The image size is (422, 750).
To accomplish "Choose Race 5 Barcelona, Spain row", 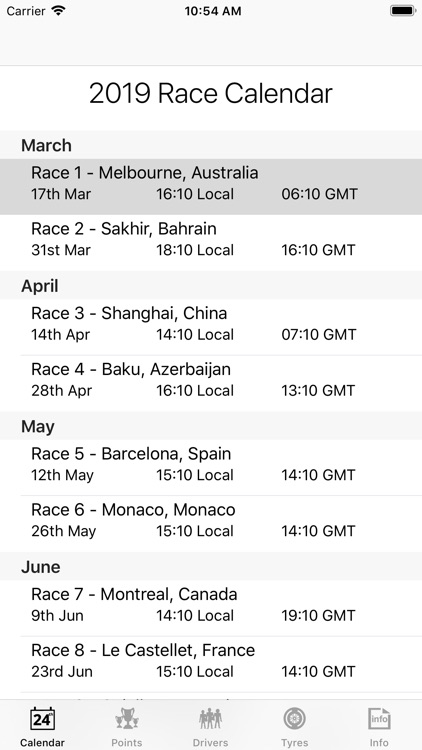I will [211, 468].
